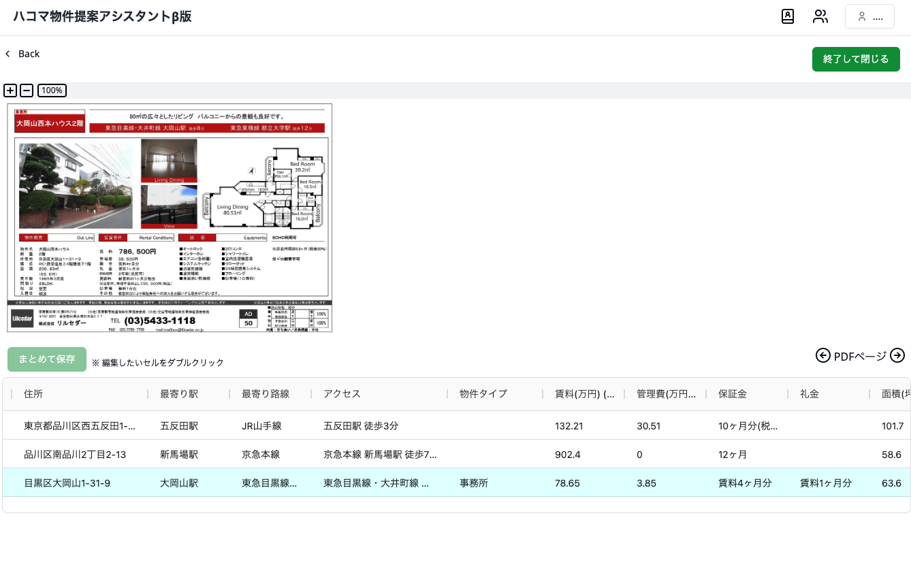Click the chevron beside the Back label
Viewport: 911px width, 588px height.
(x=7, y=54)
